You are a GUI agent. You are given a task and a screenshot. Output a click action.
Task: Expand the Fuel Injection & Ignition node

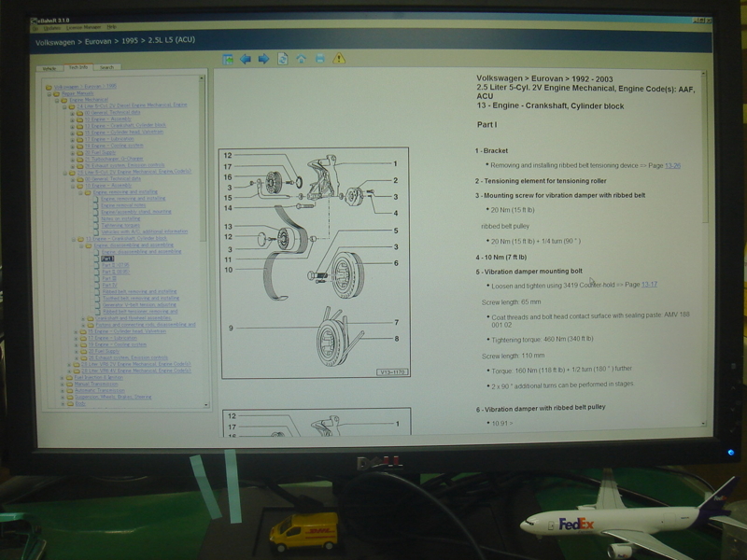[x=63, y=378]
